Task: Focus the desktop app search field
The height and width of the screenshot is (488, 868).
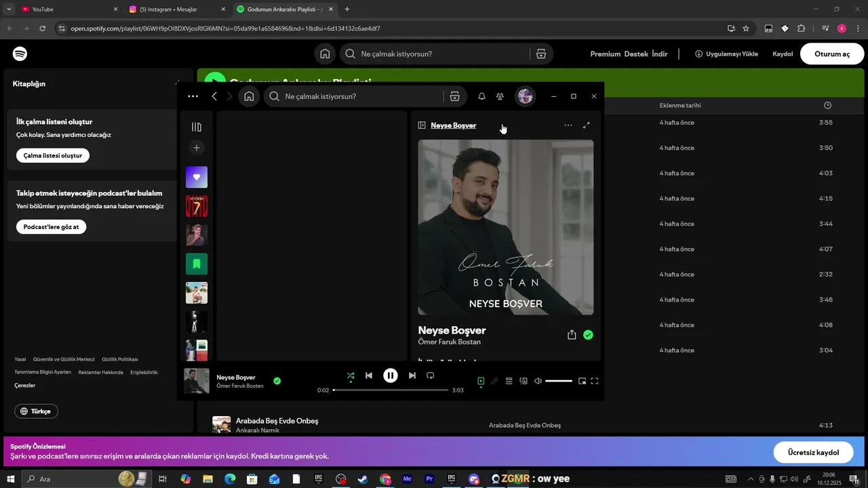Action: (x=353, y=96)
